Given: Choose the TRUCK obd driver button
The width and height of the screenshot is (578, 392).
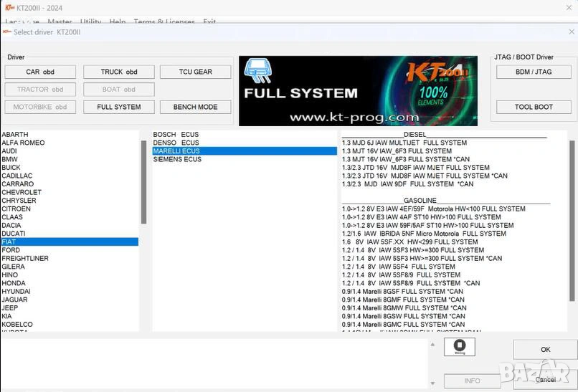Looking at the screenshot, I should pyautogui.click(x=118, y=72).
